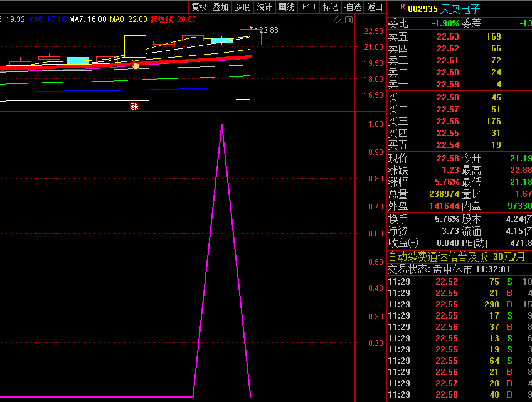Screen dimensions: 532x402
Task: Click the 标记 mark button
Action: tap(330, 7)
